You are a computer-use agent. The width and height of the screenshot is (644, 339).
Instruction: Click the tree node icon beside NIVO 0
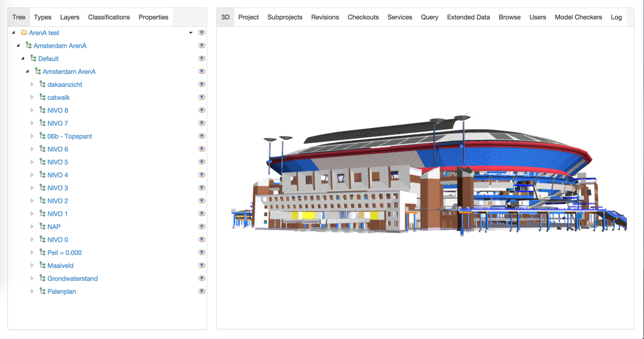[42, 239]
